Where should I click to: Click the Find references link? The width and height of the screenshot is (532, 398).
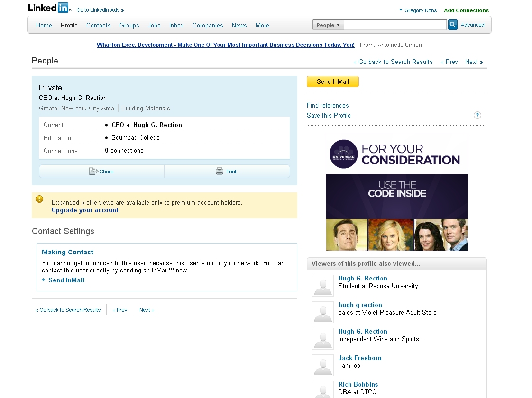point(328,106)
